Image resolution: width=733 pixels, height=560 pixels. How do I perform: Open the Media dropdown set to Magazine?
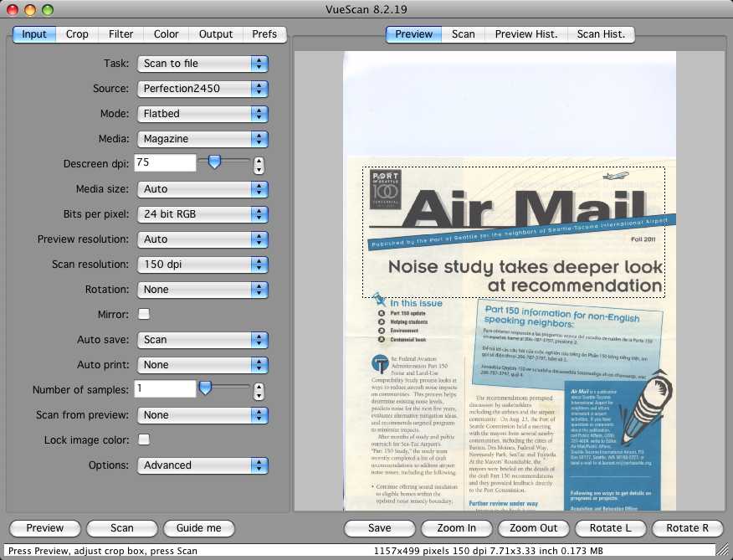pos(202,139)
